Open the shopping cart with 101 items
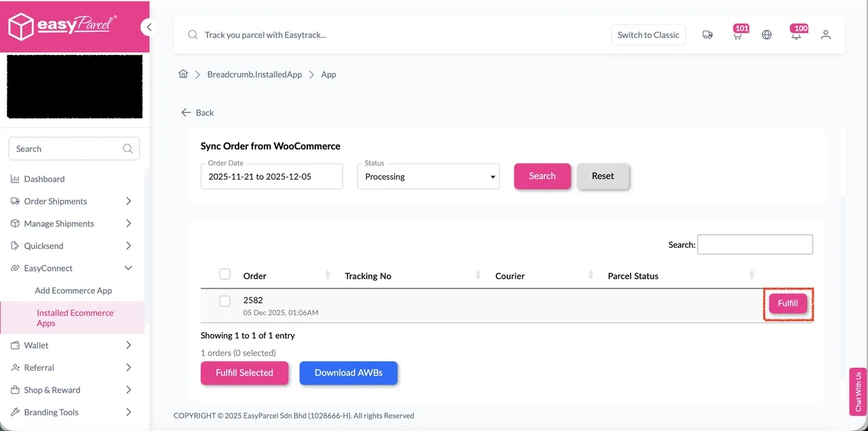Screen dimensions: 868x431 coord(737,35)
